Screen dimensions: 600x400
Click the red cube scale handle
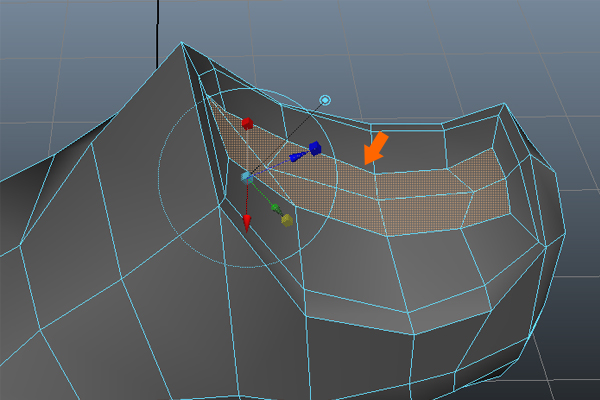tap(248, 124)
